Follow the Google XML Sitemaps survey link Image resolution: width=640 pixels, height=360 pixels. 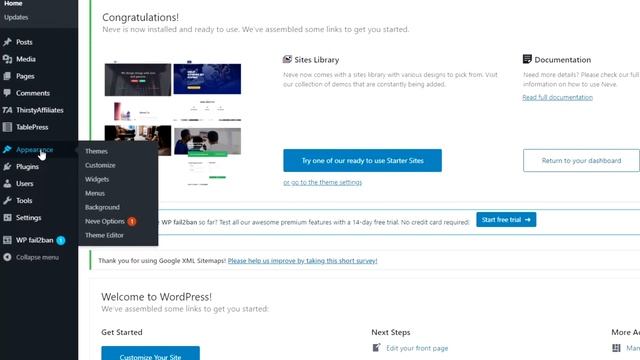point(302,261)
